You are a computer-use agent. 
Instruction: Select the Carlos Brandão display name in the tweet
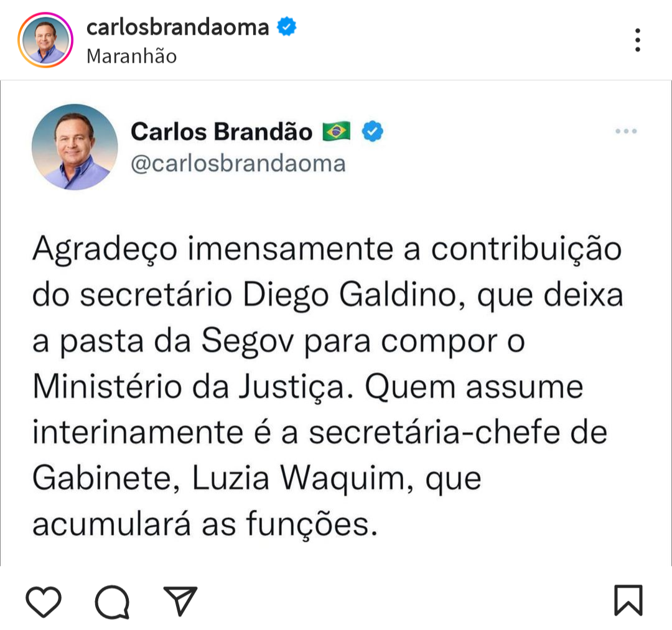click(x=222, y=131)
